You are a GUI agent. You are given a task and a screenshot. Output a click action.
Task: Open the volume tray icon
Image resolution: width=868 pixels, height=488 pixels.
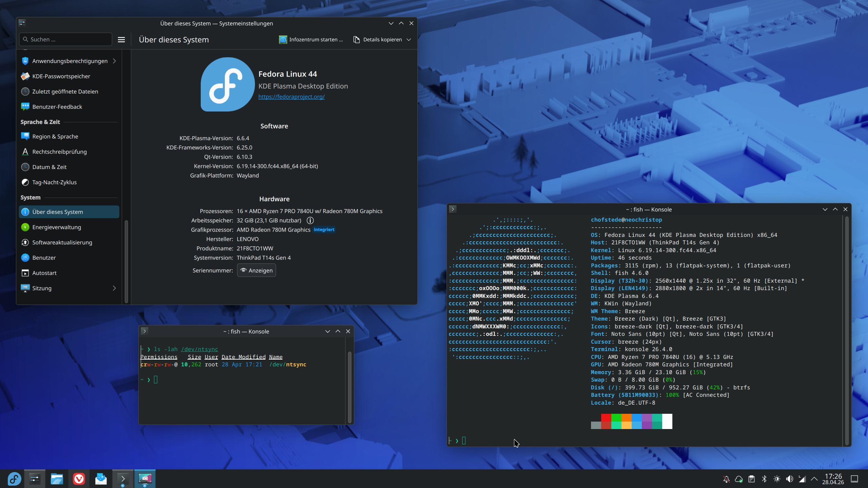coord(789,479)
